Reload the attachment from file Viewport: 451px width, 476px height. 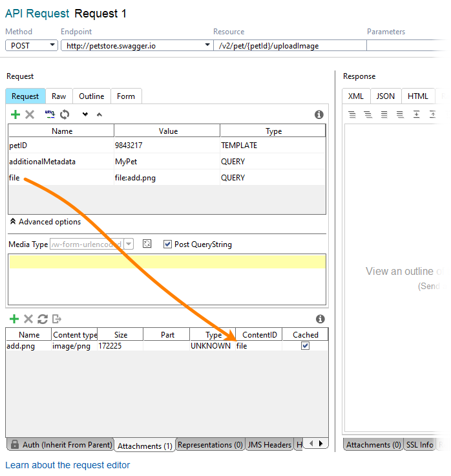43,319
